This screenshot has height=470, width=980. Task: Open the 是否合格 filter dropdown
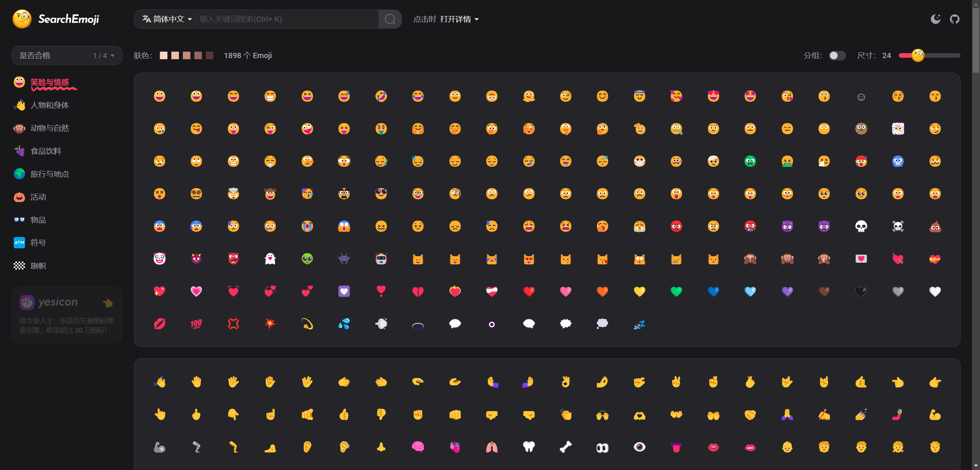pos(67,55)
